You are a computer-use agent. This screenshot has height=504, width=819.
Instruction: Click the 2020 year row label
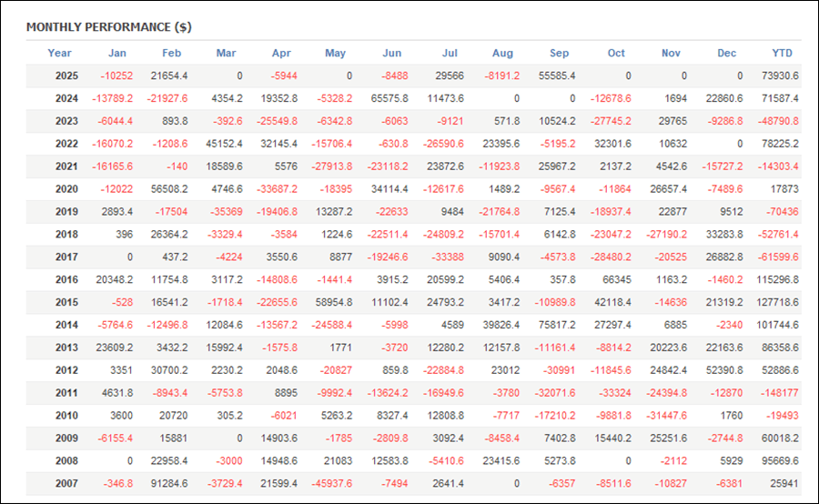click(66, 190)
